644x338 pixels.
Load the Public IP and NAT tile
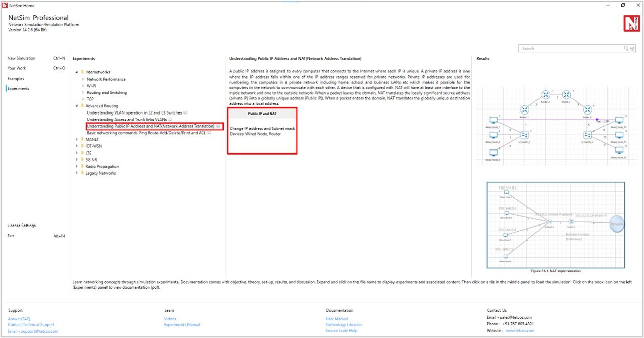point(262,130)
